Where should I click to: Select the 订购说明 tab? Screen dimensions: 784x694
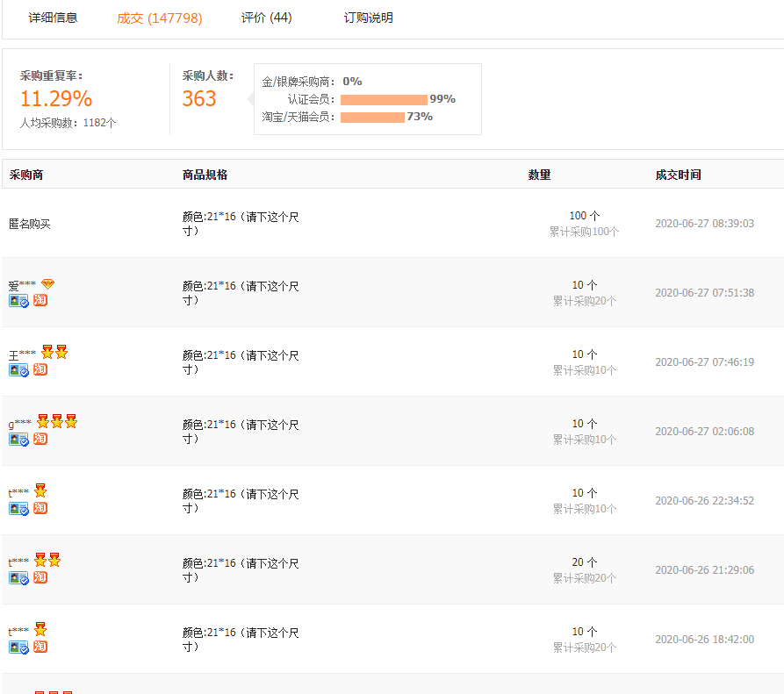click(x=368, y=17)
